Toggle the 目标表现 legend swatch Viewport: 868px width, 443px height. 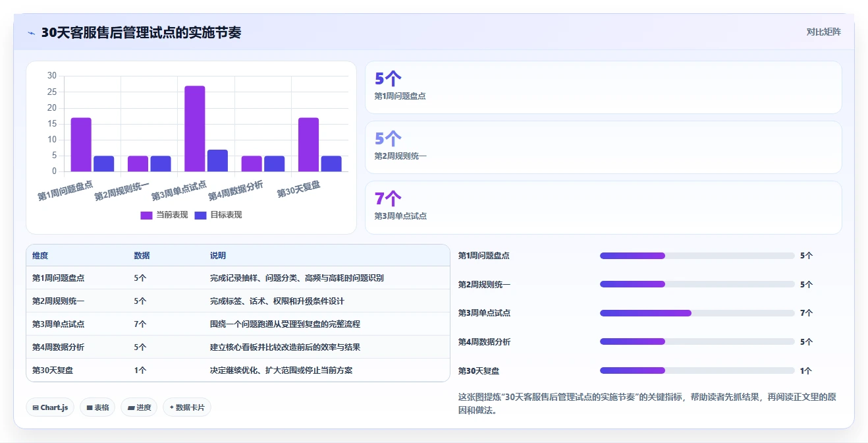pos(200,215)
